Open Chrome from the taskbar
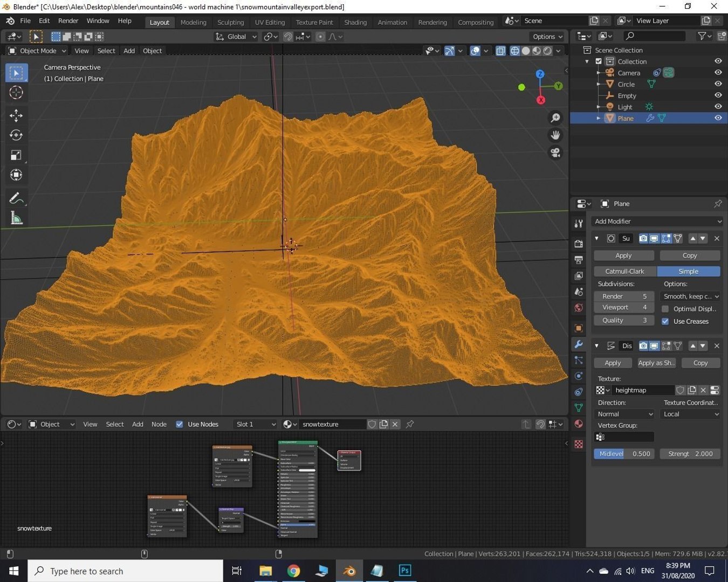Viewport: 728px width, 582px height. click(x=293, y=571)
